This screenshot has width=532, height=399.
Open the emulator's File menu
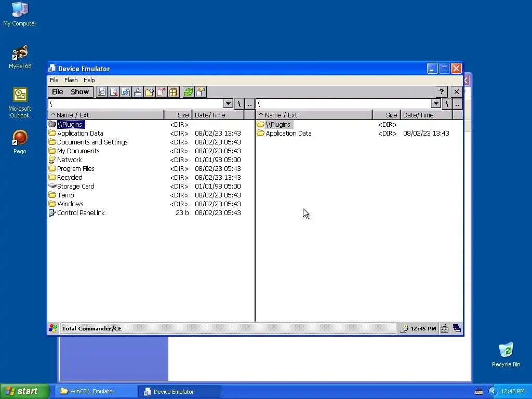pyautogui.click(x=54, y=80)
